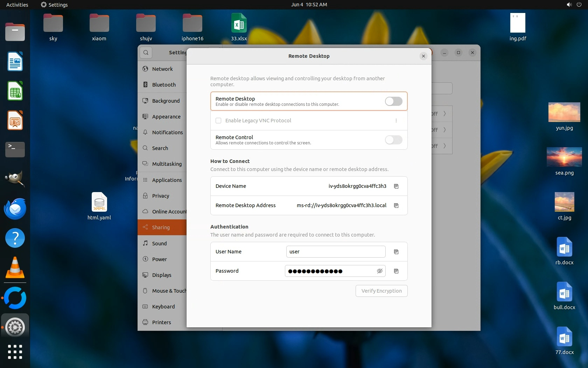Close the Remote Desktop dialog
Viewport: 588px width, 368px height.
[x=423, y=56]
